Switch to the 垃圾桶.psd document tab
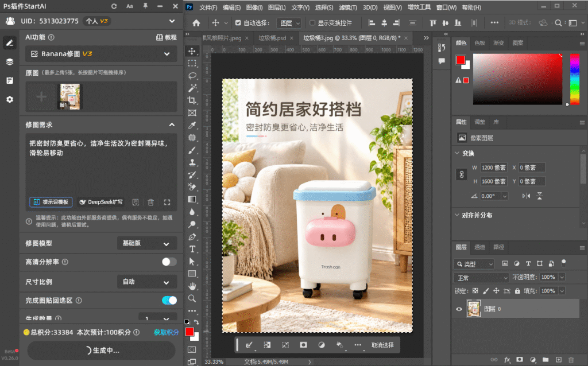Image resolution: width=588 pixels, height=366 pixels. coord(272,38)
